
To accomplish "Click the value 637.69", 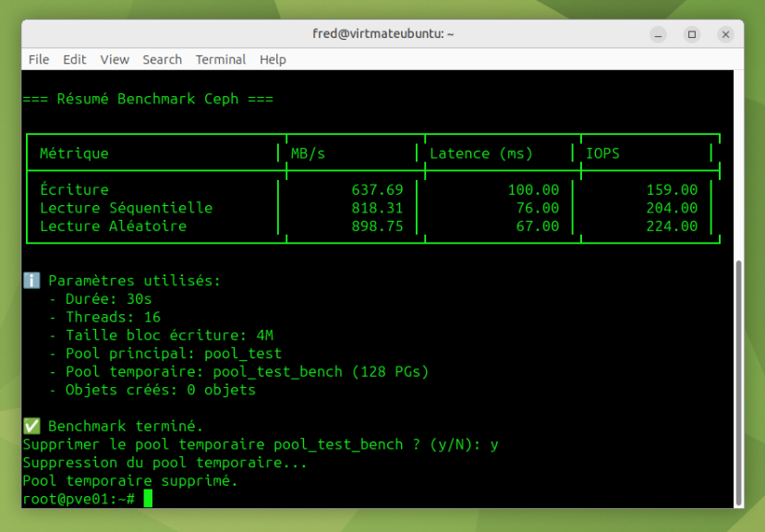I will [x=377, y=189].
